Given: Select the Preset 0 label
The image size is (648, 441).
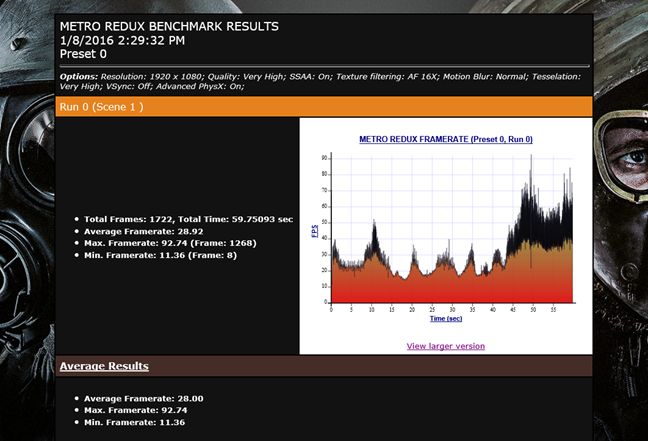Looking at the screenshot, I should [x=83, y=54].
